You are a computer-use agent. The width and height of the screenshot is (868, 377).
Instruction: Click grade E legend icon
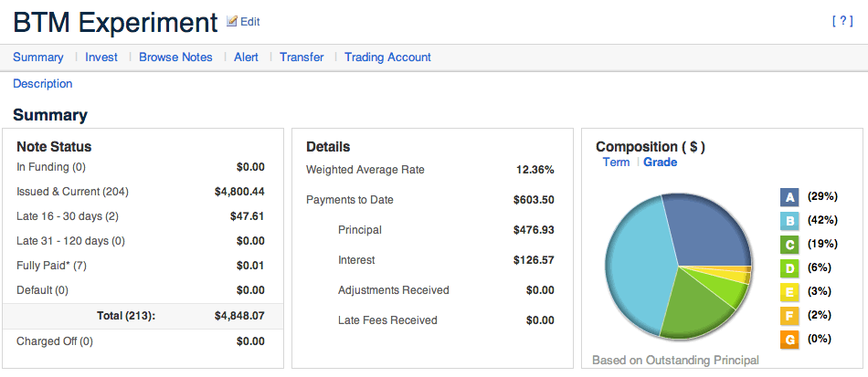point(790,292)
